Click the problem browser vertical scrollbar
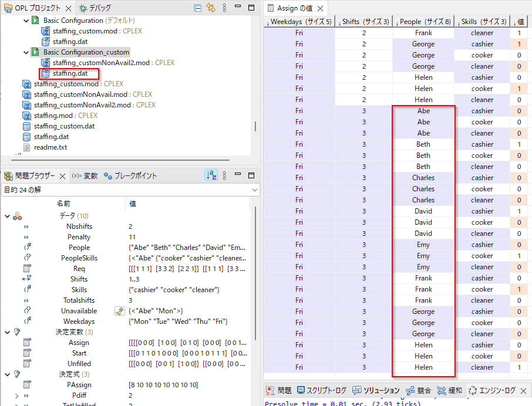The image size is (532, 406). coord(255,273)
